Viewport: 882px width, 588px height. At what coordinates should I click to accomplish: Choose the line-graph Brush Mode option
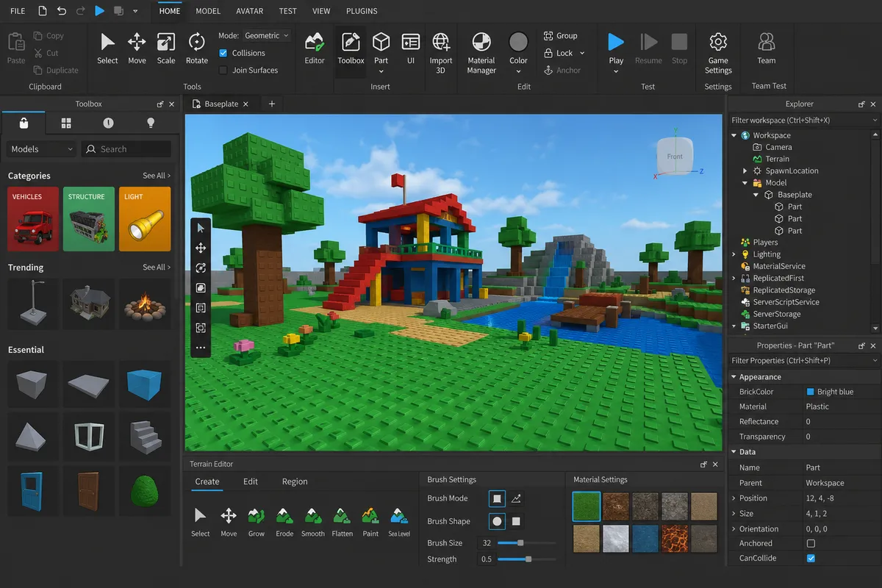[516, 498]
